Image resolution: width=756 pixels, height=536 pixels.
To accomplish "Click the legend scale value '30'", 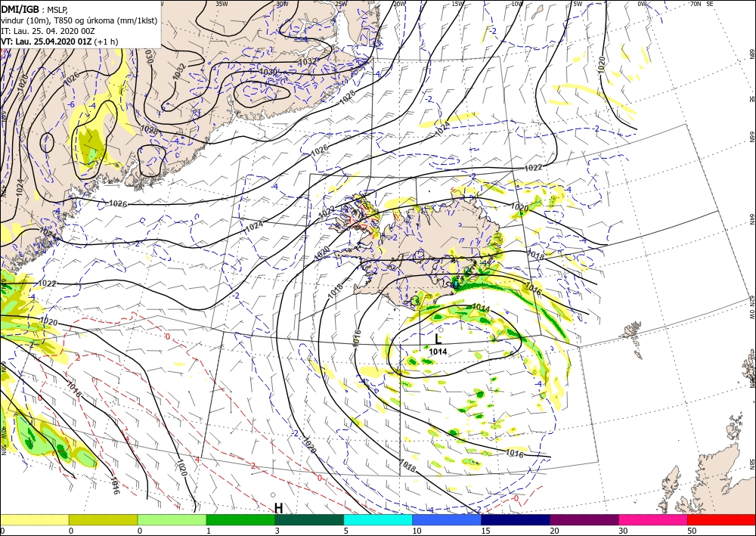I will pyautogui.click(x=623, y=531).
